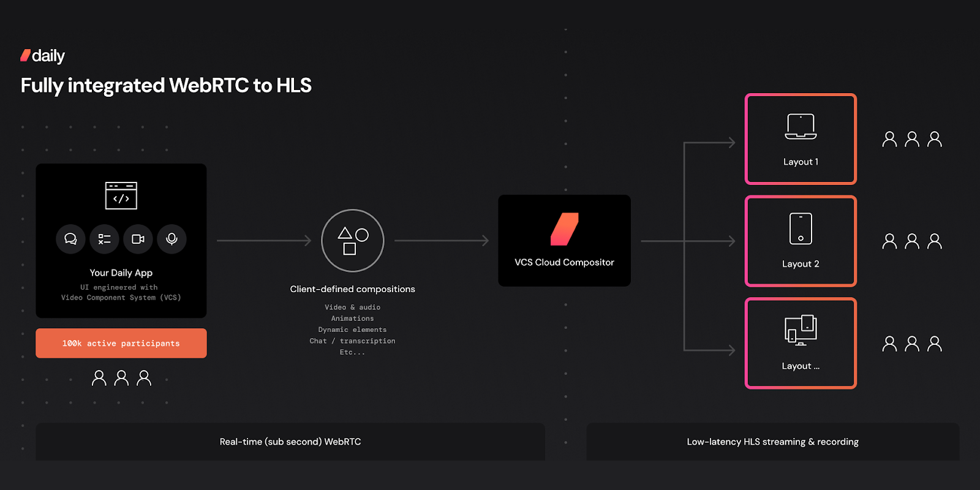Click the participants icons below 100k button
The height and width of the screenshot is (490, 980).
click(x=121, y=378)
